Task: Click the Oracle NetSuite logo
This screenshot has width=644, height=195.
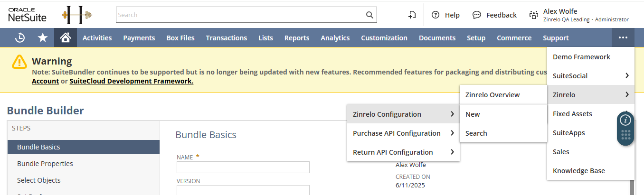Action: [27, 15]
